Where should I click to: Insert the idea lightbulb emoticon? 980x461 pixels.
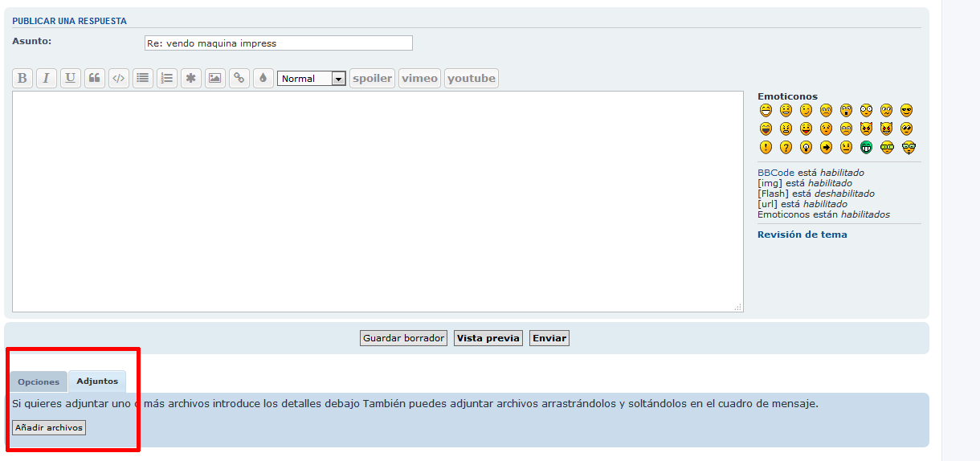(806, 147)
